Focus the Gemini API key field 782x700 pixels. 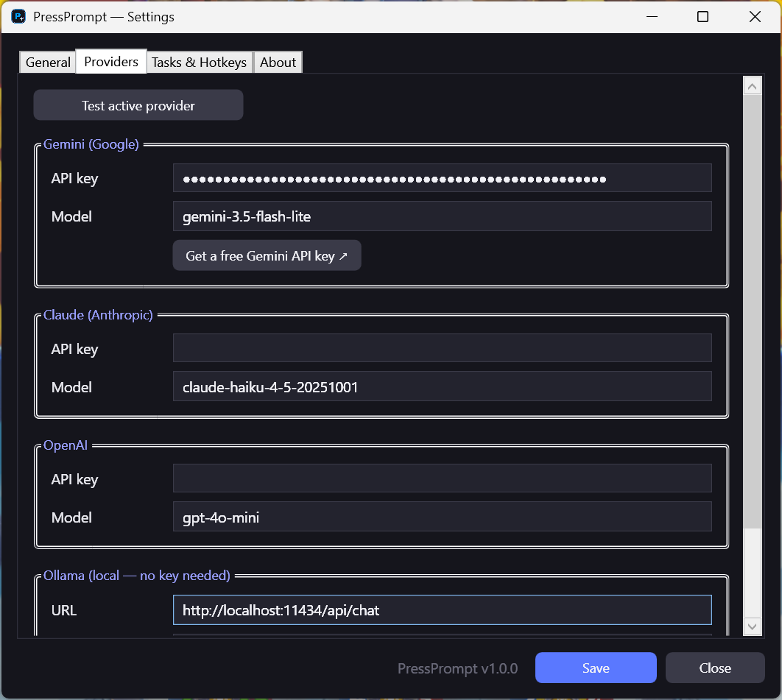[x=442, y=178]
